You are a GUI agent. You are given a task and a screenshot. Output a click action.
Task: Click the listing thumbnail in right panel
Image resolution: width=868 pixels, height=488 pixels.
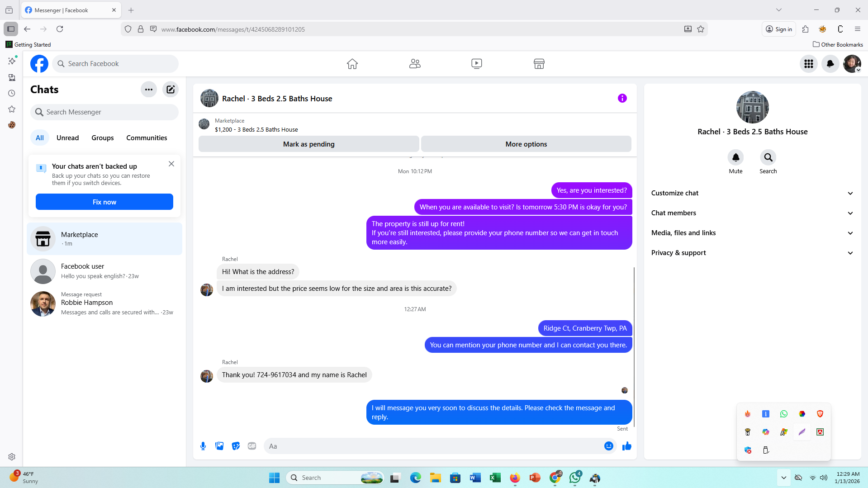tap(753, 107)
